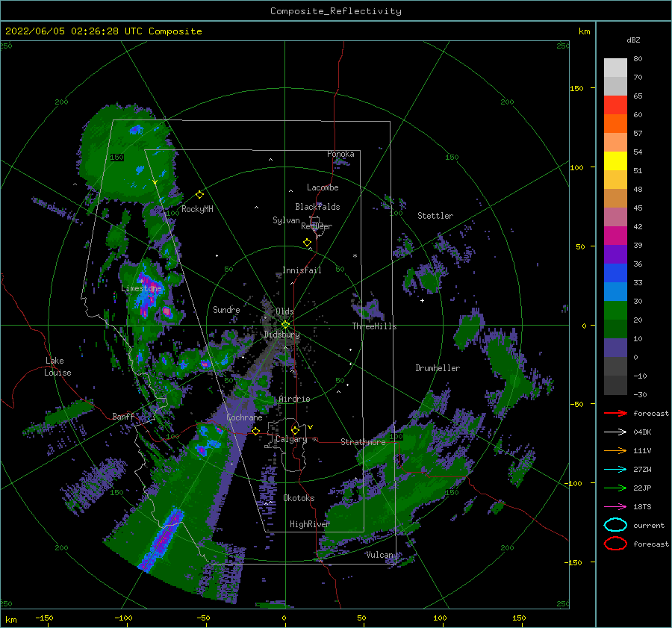Click the RockyMH label
Screen dimensions: 672x628
(197, 209)
